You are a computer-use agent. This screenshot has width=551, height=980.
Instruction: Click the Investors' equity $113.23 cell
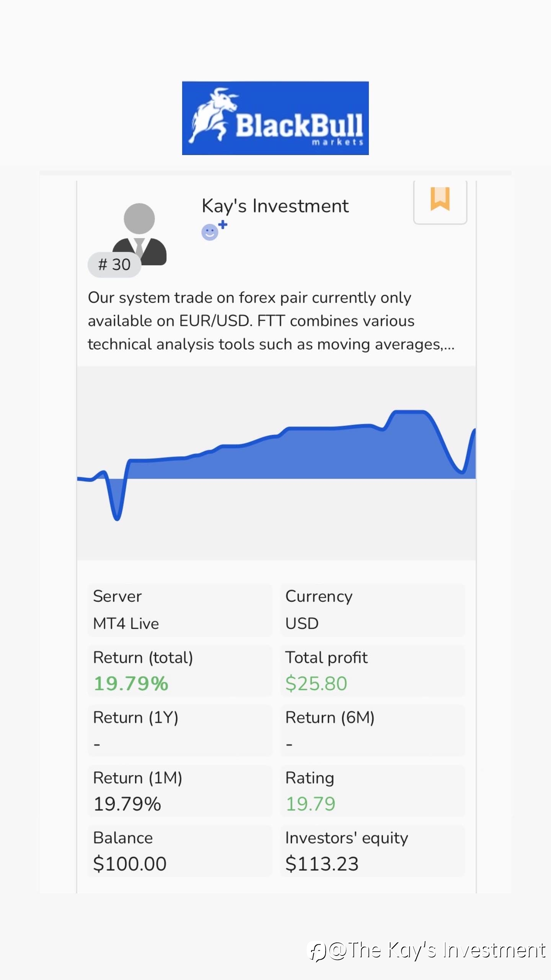coord(373,851)
